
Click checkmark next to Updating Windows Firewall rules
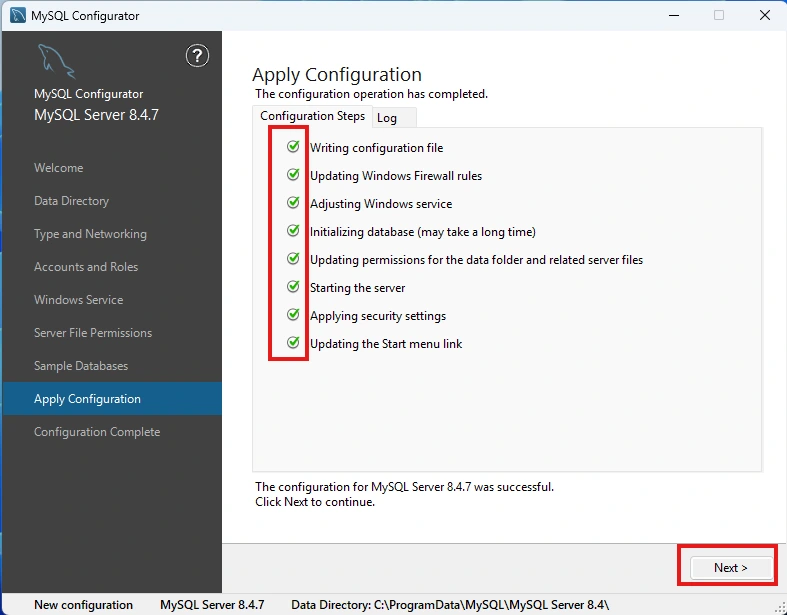(293, 175)
